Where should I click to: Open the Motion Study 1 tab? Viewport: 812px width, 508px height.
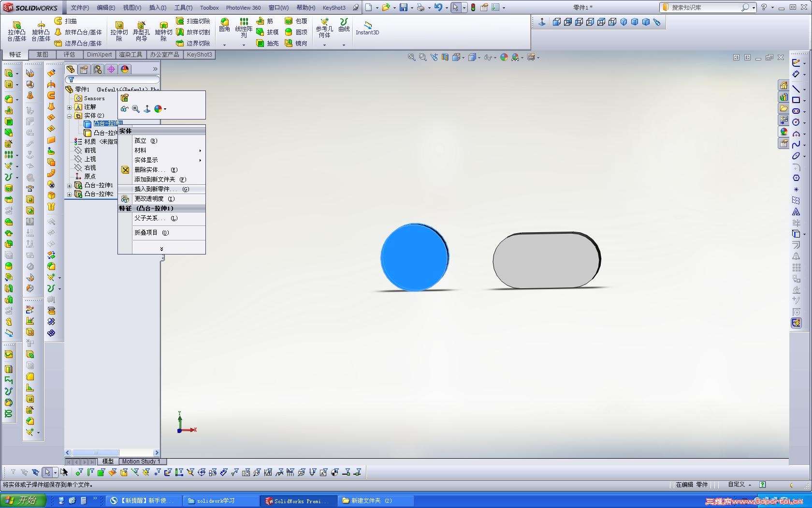[x=141, y=462]
